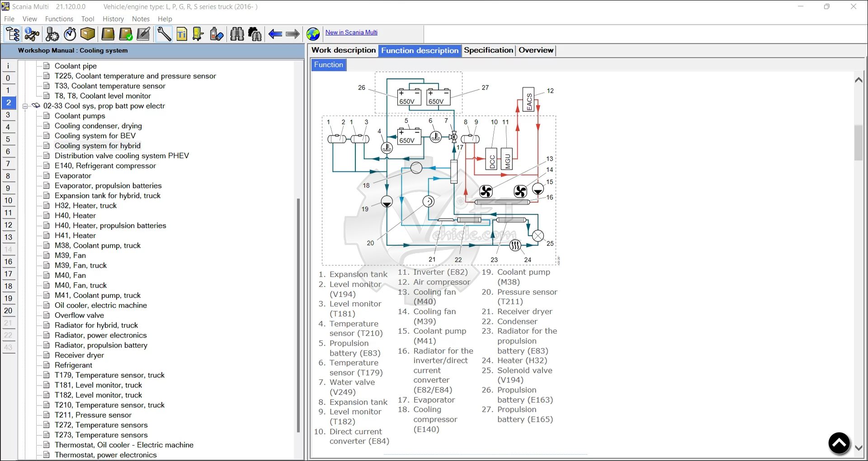Open the structure tree toolbar icon

12,34
